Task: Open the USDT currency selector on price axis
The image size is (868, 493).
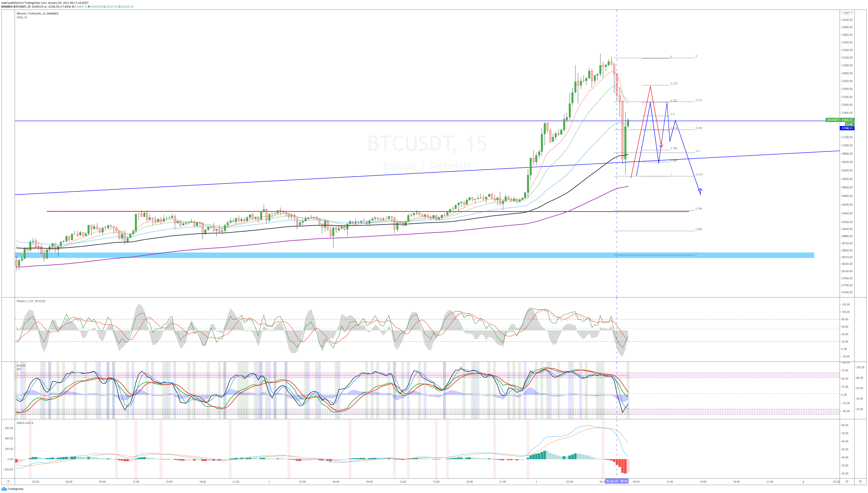Action: click(x=847, y=13)
